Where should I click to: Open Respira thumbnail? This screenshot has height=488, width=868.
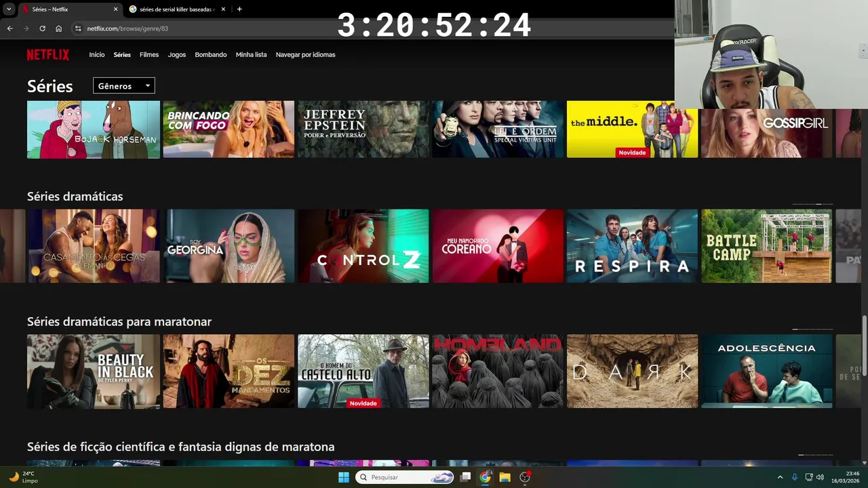(x=632, y=246)
